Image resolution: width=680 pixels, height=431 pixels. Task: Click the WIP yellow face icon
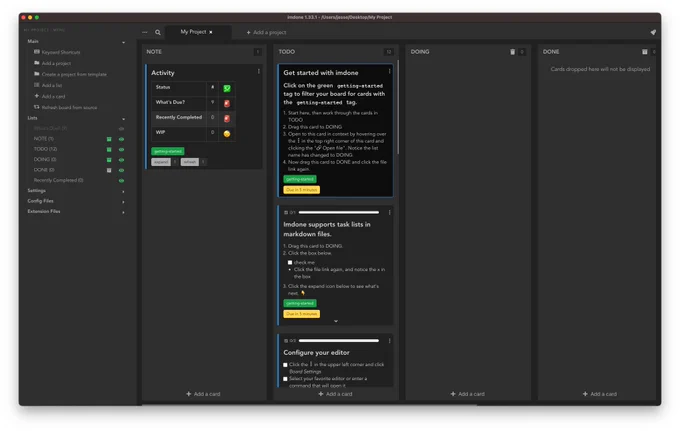pos(227,134)
